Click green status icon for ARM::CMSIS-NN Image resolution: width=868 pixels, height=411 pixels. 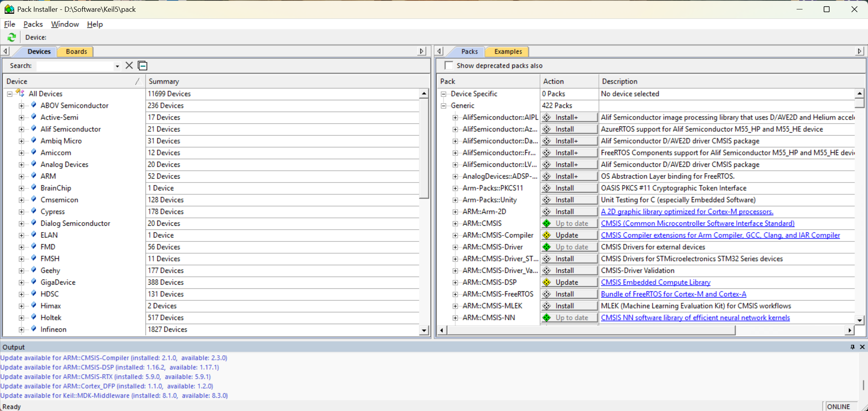[x=547, y=318]
